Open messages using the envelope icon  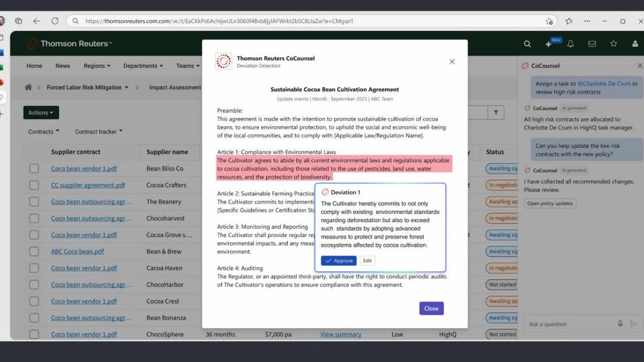pyautogui.click(x=592, y=44)
